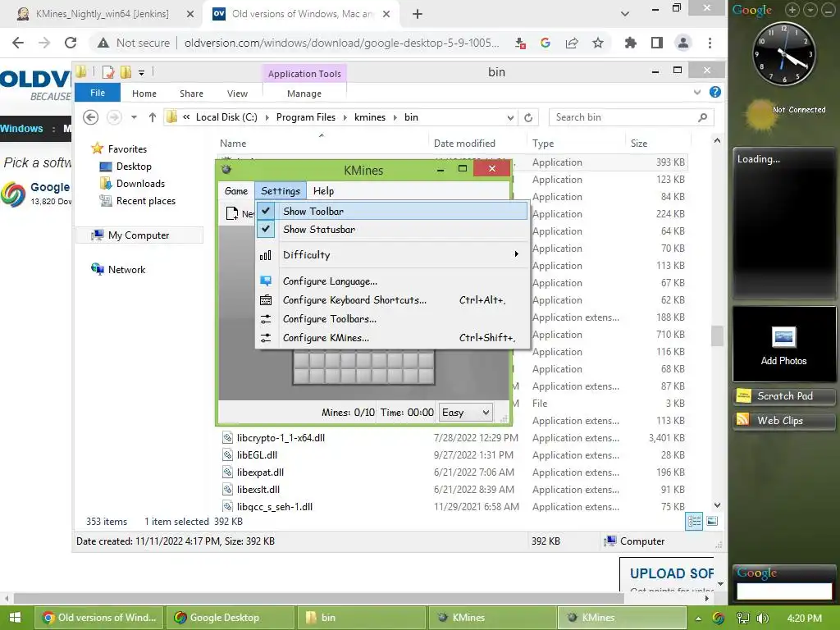
Task: Expand the Scratch Pad gadget
Action: [x=783, y=396]
